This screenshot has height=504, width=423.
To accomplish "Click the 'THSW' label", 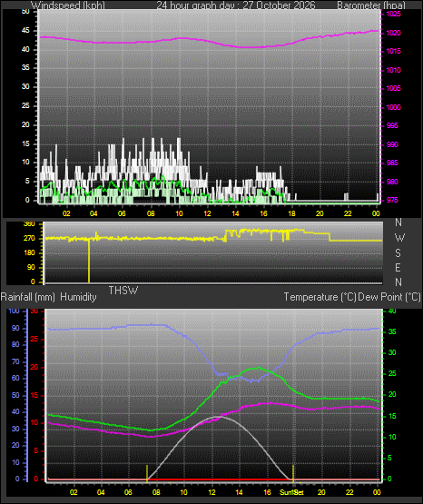I will pyautogui.click(x=123, y=291).
